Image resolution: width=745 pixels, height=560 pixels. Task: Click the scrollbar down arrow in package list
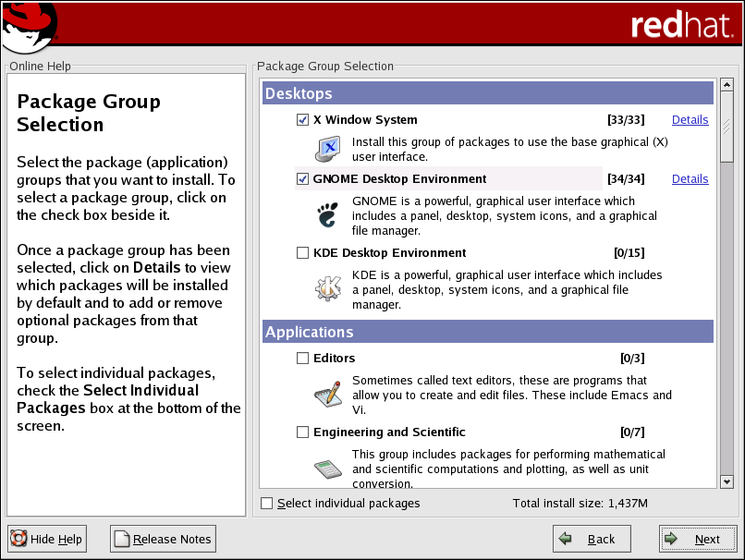click(727, 481)
